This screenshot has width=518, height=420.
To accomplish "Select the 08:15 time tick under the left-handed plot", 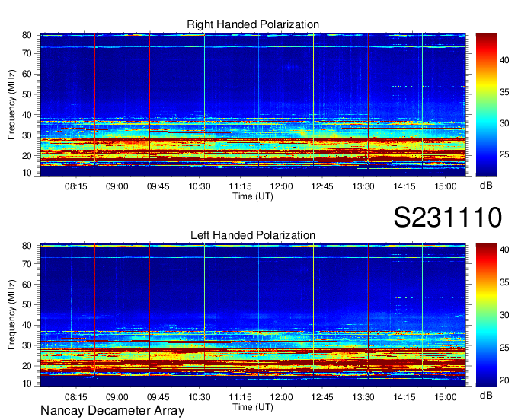I will pos(76,397).
